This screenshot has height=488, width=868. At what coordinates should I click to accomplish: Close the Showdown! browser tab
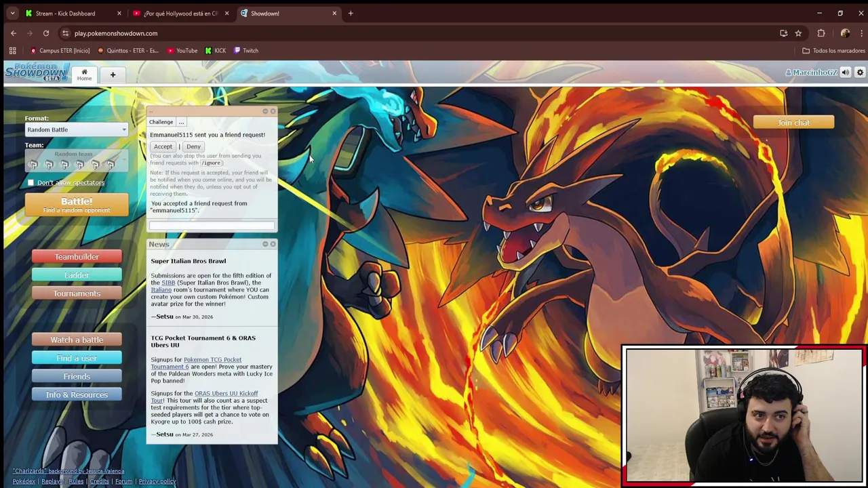click(334, 13)
